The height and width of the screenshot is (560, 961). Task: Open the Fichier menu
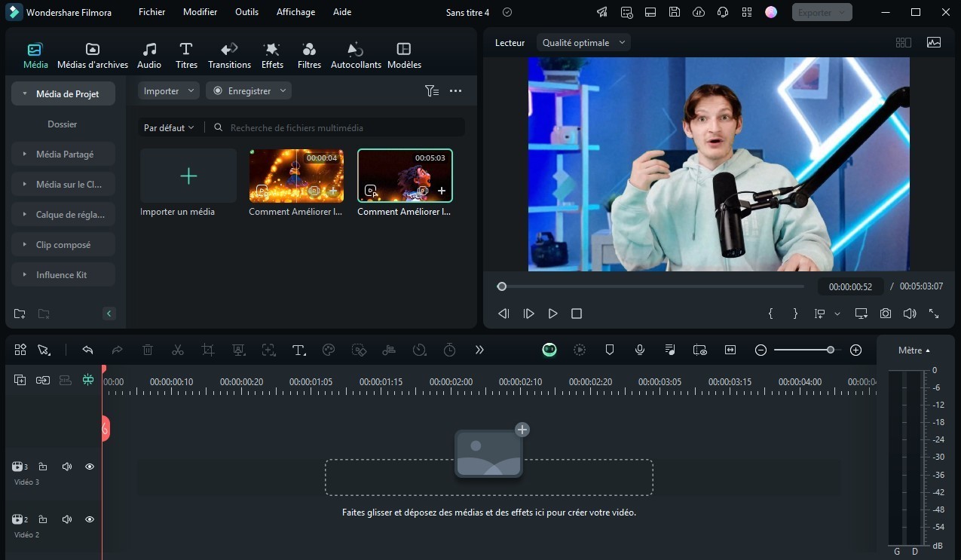pyautogui.click(x=151, y=12)
